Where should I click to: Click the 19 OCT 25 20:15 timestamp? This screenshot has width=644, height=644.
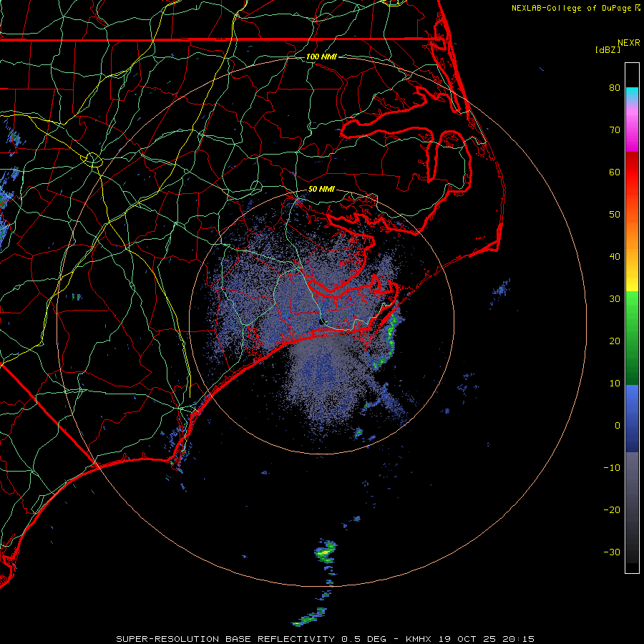[487, 639]
